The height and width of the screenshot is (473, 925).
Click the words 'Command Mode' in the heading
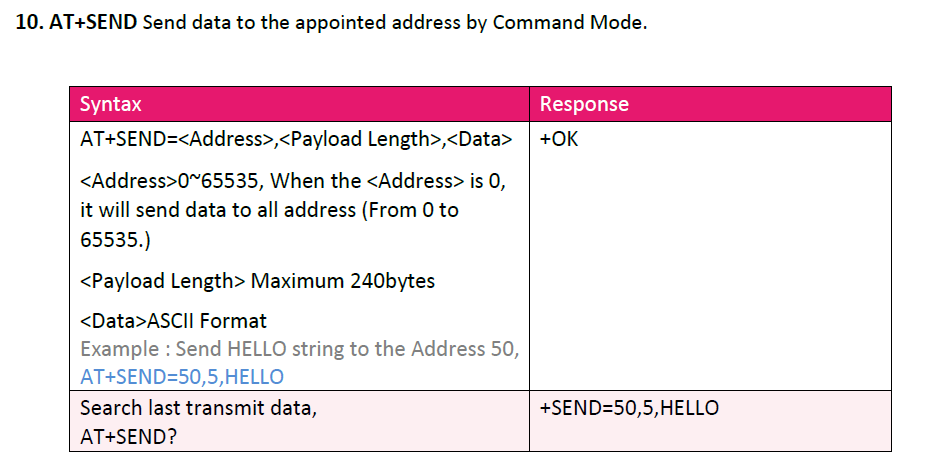pyautogui.click(x=567, y=22)
